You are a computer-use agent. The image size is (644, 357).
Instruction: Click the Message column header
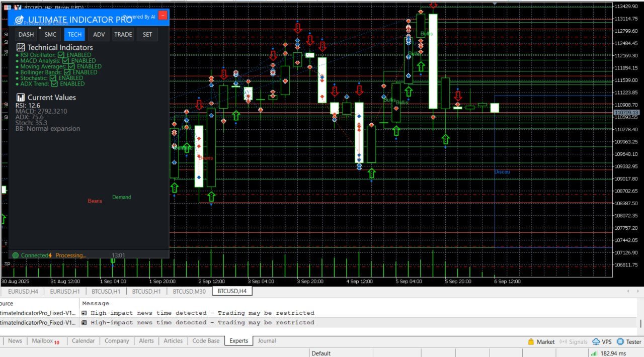[96, 303]
